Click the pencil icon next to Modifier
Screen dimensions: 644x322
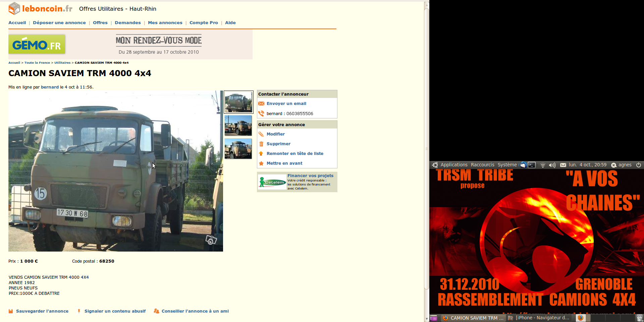261,134
